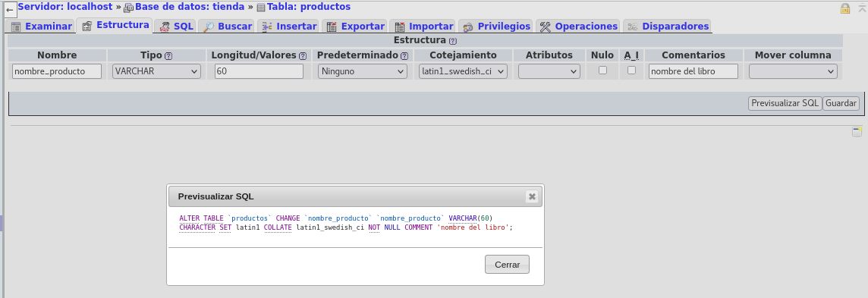Click the Guardar button
This screenshot has height=298, width=868.
[841, 103]
